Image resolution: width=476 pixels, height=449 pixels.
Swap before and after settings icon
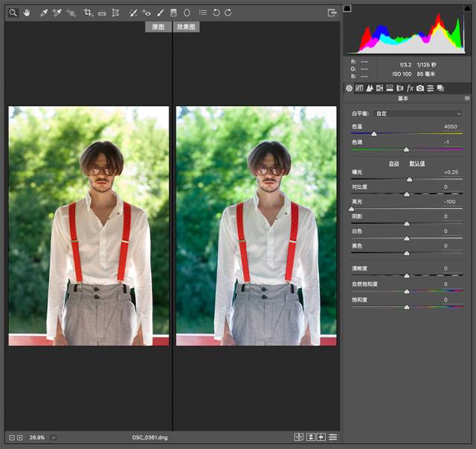[x=311, y=437]
